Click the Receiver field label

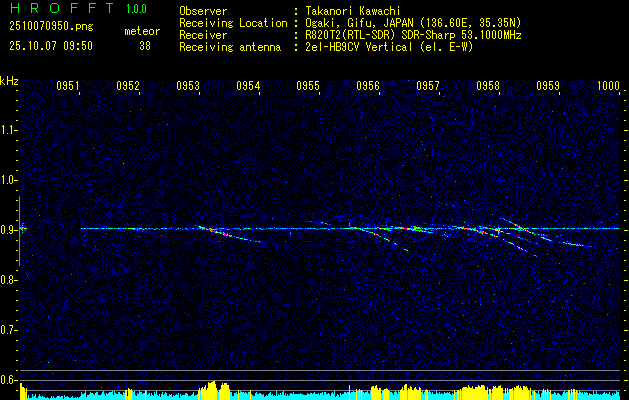203,35
